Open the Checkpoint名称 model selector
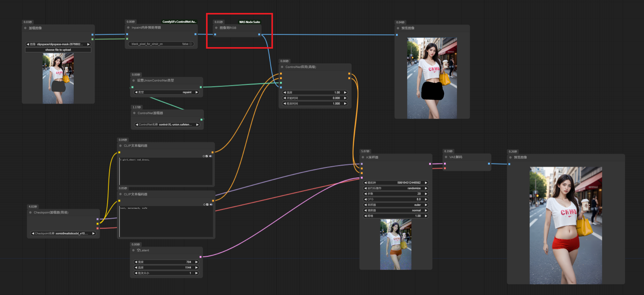Image resolution: width=644 pixels, height=295 pixels. [x=63, y=233]
